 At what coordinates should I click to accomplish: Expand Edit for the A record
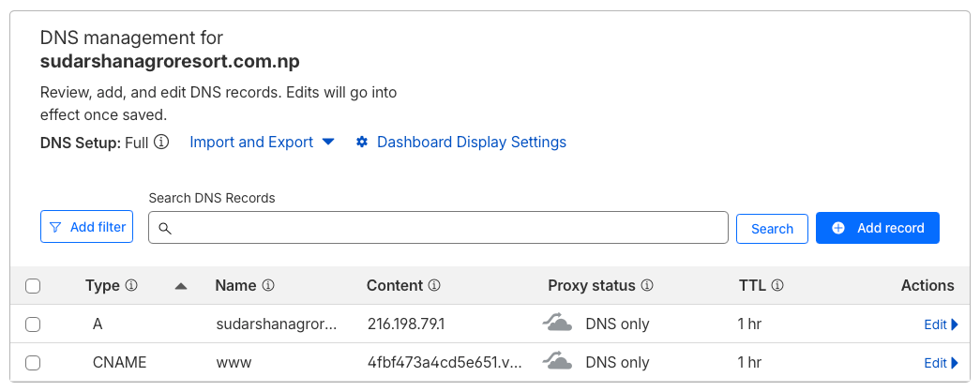point(940,324)
